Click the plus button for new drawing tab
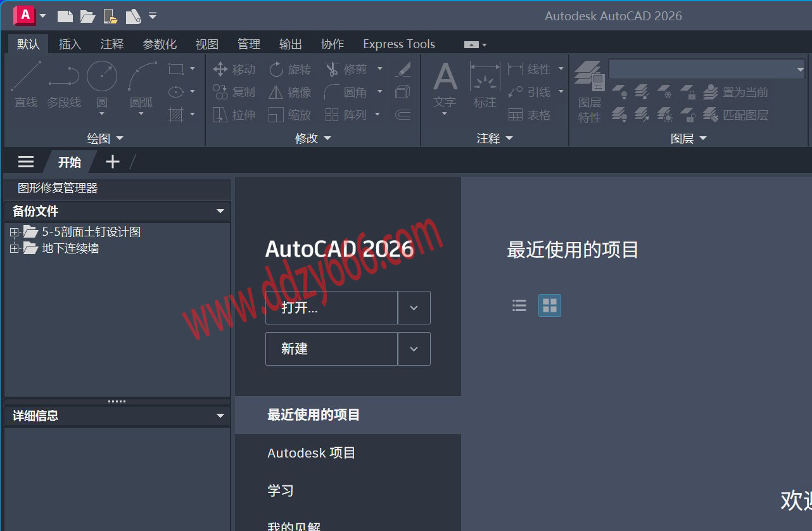Screen dimensions: 812x531 tap(113, 162)
